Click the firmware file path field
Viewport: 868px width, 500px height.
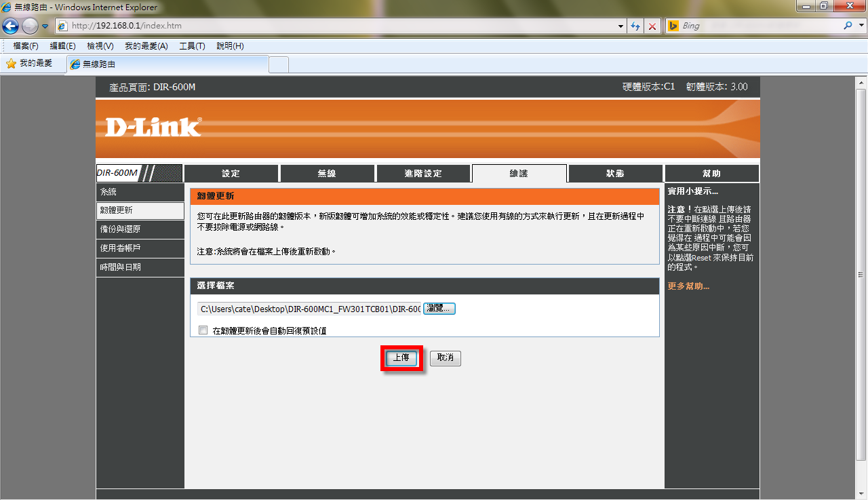click(309, 309)
